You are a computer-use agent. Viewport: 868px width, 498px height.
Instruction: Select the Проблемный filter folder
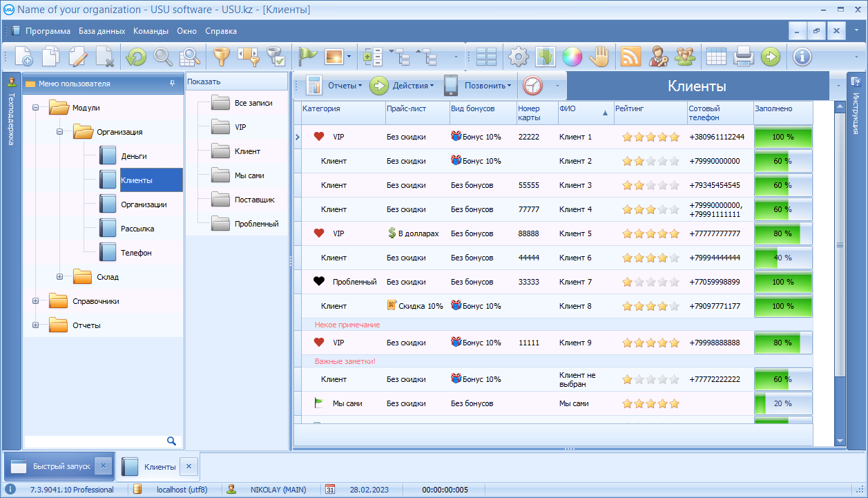click(256, 224)
